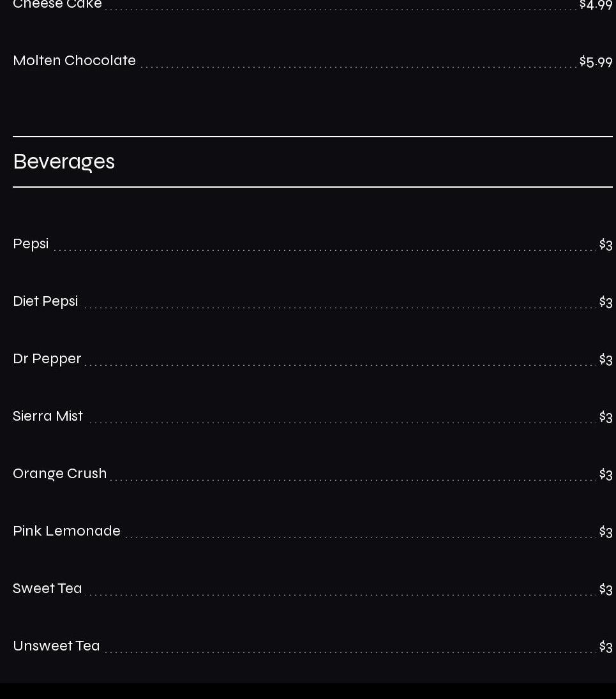Click the Sierra Mist item name
Image resolution: width=616 pixels, height=699 pixels.
tap(48, 416)
